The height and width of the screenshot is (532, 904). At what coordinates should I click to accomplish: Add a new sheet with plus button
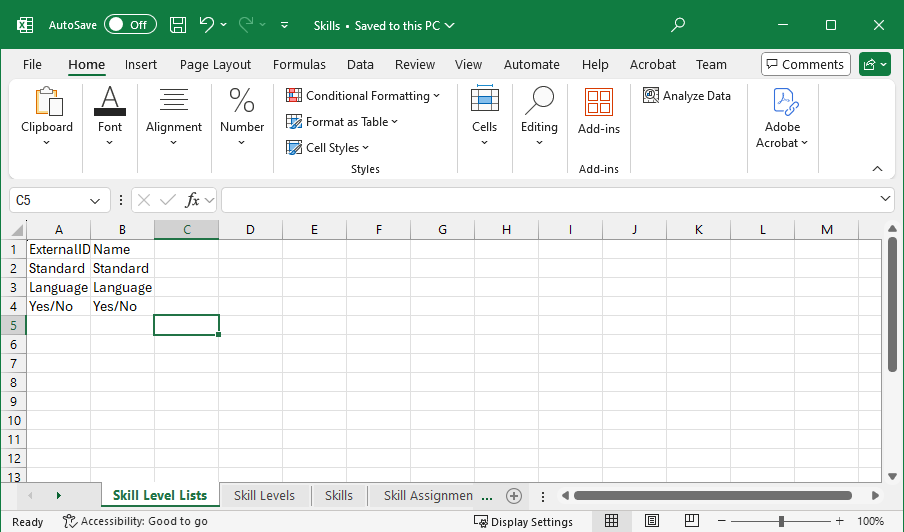(x=514, y=496)
